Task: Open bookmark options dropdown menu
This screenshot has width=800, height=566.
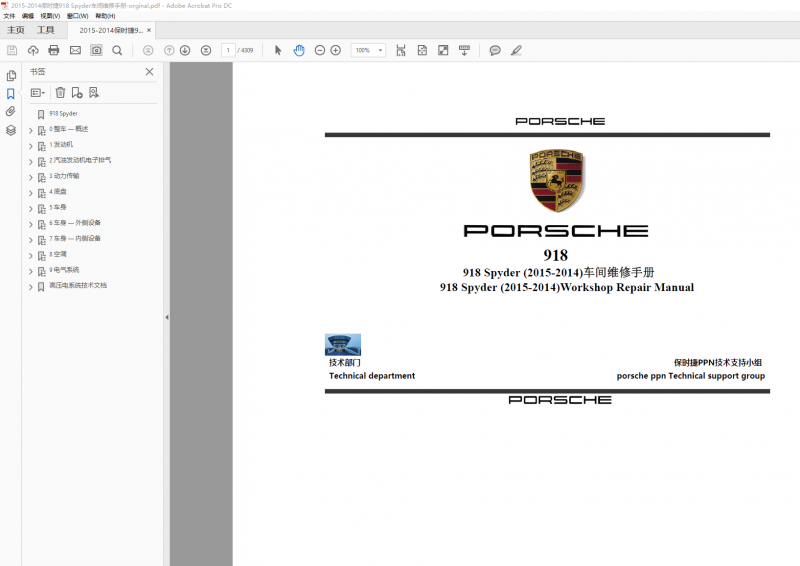Action: coord(38,92)
